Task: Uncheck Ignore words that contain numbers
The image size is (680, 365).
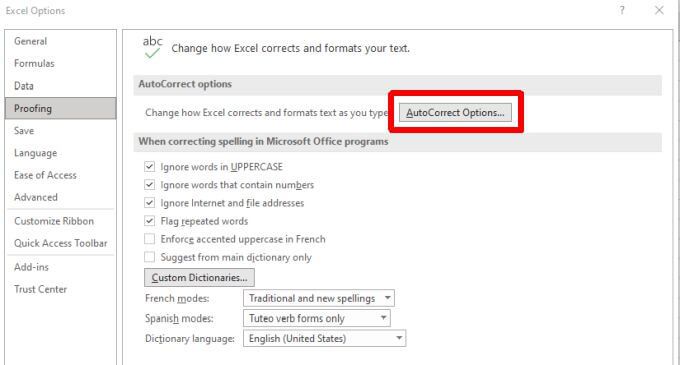Action: point(150,185)
